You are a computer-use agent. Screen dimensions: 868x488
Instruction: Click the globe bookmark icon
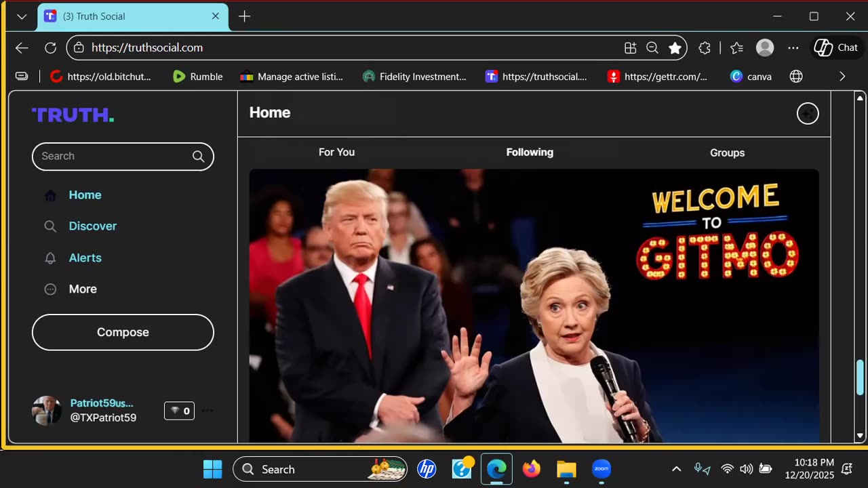(797, 77)
